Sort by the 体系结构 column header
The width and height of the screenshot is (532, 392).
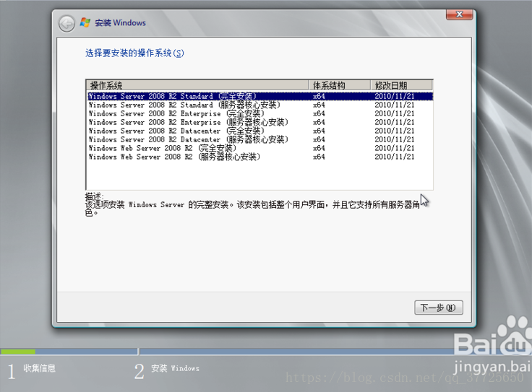click(x=339, y=85)
